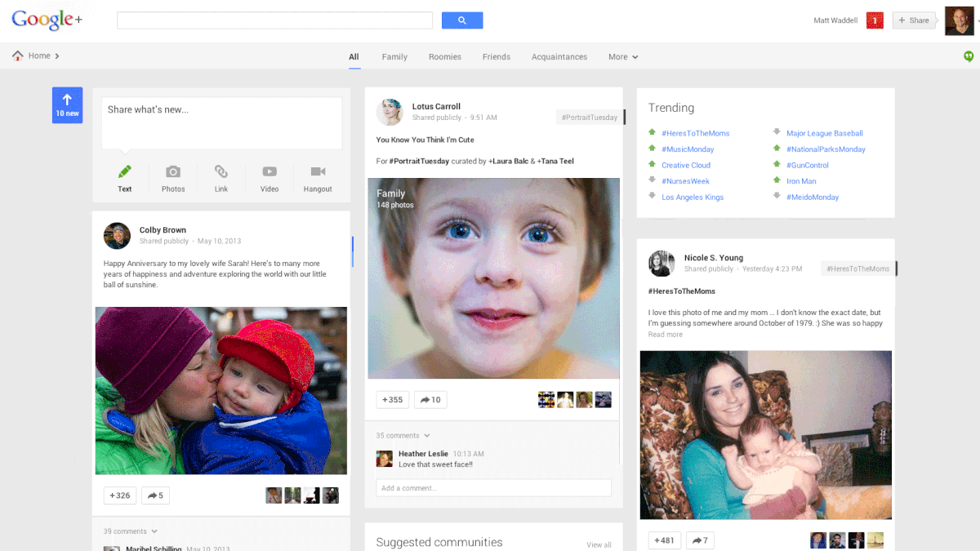Reshare Nicole S. Young's post (7 shares)

pos(700,540)
